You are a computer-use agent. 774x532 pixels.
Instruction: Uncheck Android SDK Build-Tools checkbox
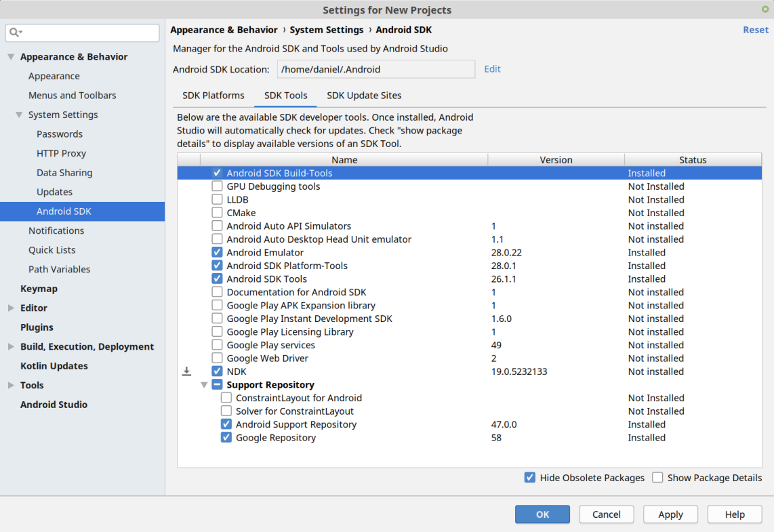[x=217, y=173]
